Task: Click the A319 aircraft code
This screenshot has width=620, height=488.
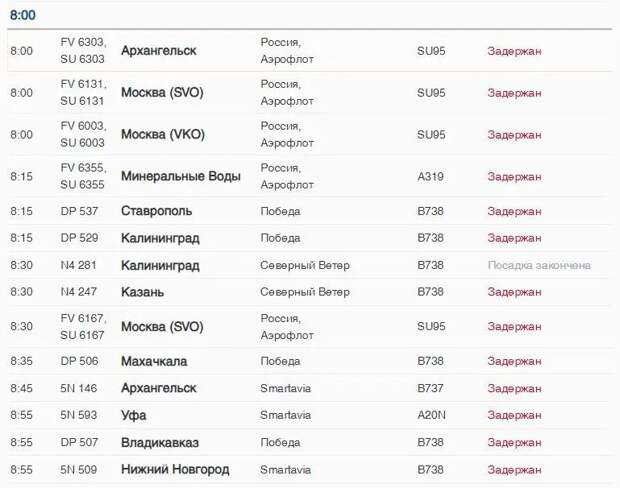Action: [x=431, y=176]
